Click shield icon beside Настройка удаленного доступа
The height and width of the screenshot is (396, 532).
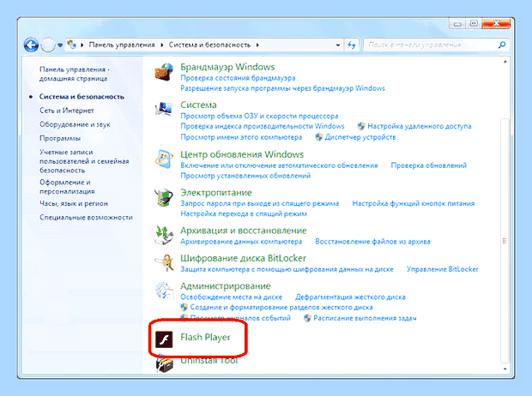pyautogui.click(x=361, y=127)
